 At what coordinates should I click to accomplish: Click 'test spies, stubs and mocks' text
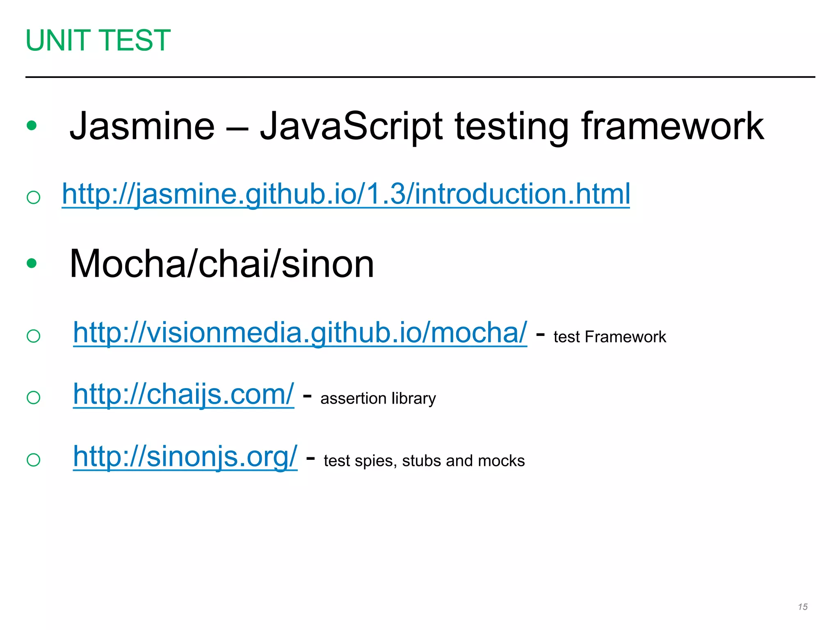coord(424,461)
